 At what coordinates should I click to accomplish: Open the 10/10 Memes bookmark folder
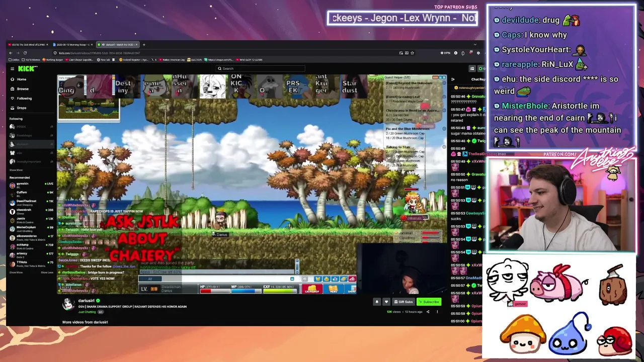[31, 60]
